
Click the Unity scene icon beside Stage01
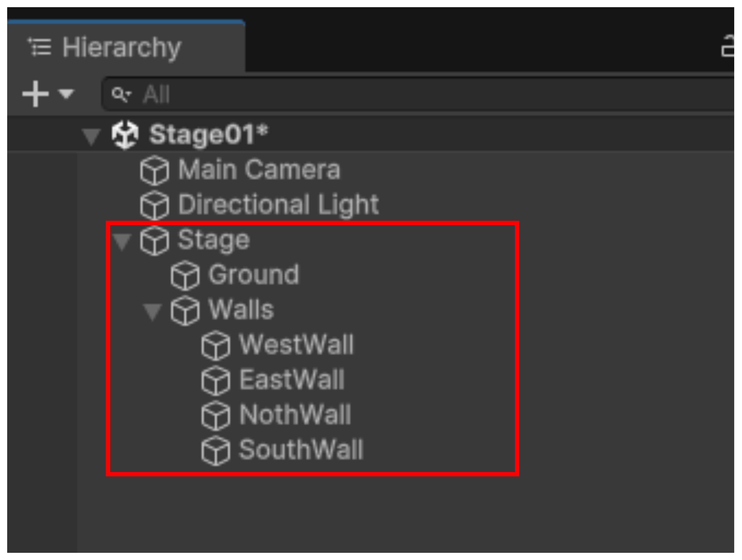125,135
